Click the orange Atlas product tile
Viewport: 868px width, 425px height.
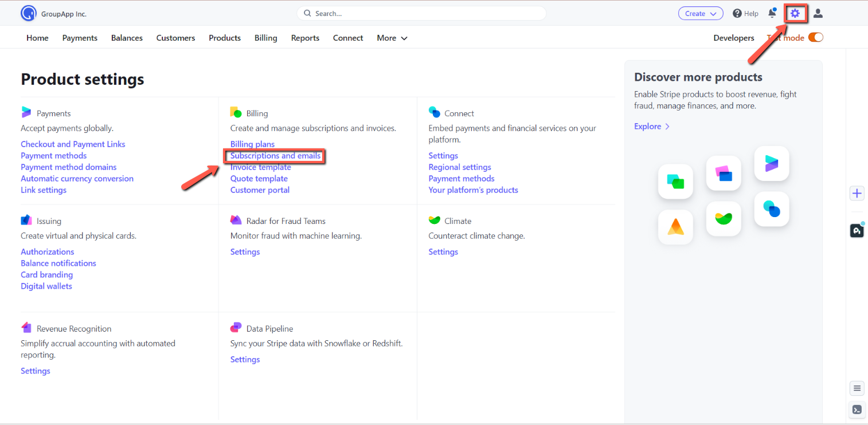676,227
